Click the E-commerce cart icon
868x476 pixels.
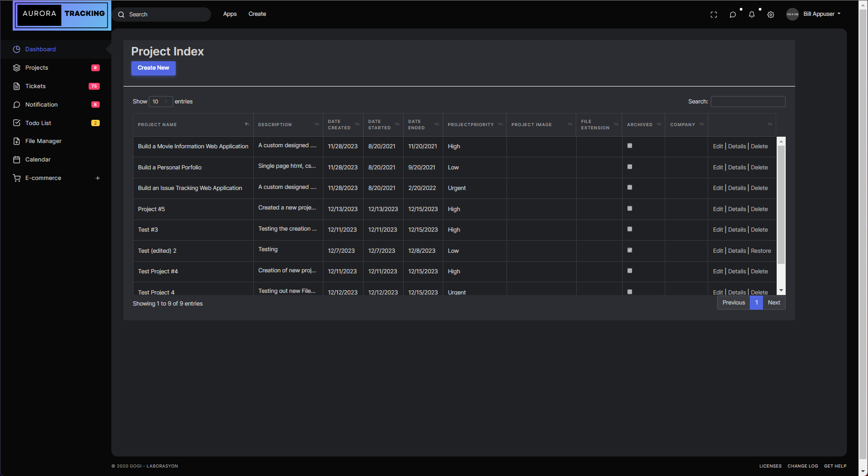16,178
